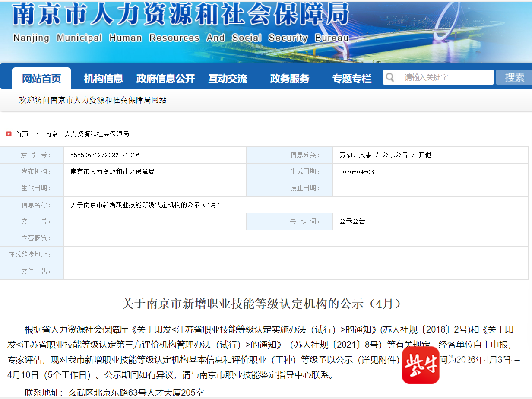Click the index number 555506312/2026-21016
Viewport: 532px width, 399px height.
(x=105, y=155)
